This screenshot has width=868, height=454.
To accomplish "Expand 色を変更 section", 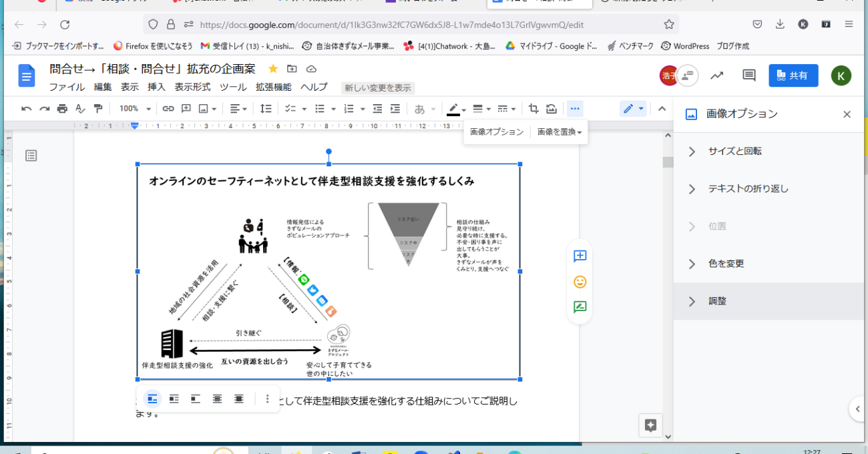I will (726, 264).
